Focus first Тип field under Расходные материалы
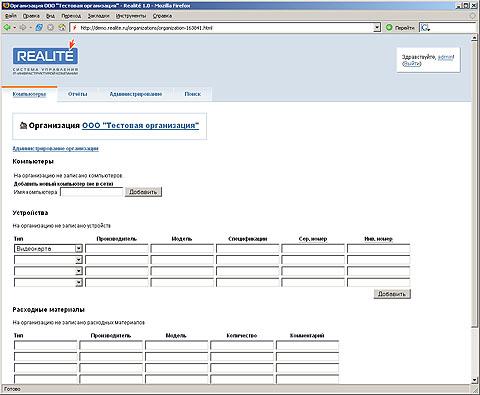Screen dimensions: 480x395 (45, 345)
